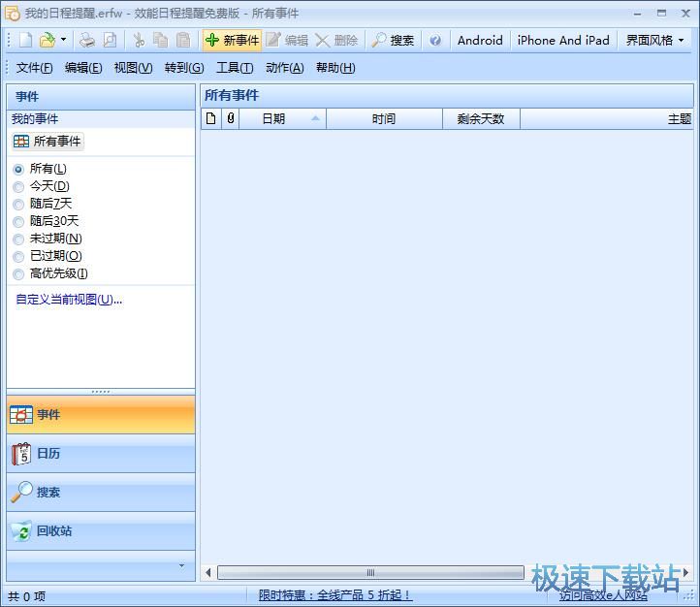The image size is (700, 607).
Task: Click the new blank file icon
Action: tap(25, 40)
